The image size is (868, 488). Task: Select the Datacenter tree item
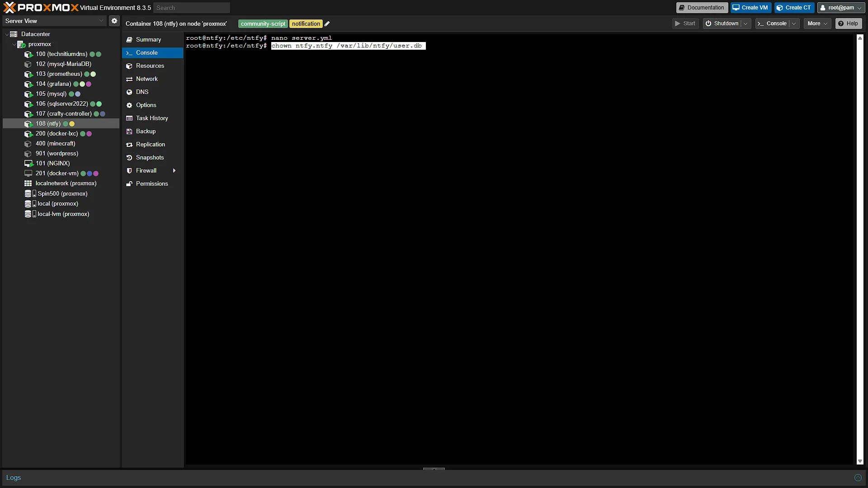[x=35, y=34]
